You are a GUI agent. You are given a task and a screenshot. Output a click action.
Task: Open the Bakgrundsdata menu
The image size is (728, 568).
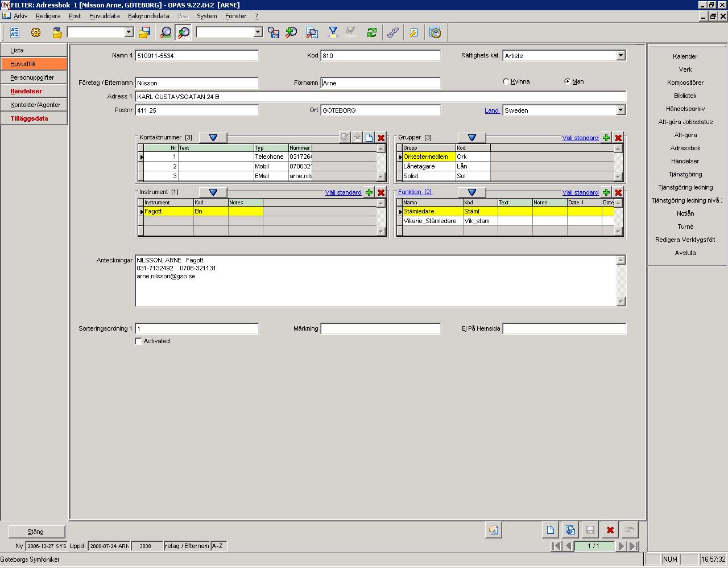pos(148,16)
